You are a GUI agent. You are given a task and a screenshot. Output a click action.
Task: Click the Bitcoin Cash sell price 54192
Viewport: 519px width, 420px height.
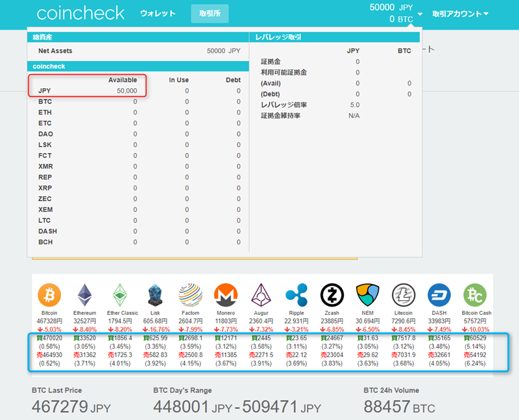click(x=475, y=355)
